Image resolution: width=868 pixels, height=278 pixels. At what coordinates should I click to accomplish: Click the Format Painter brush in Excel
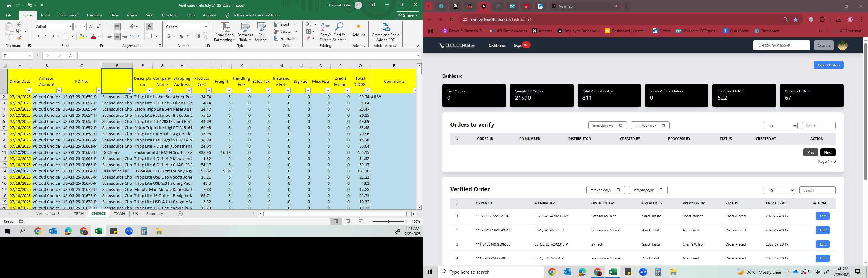tap(19, 38)
